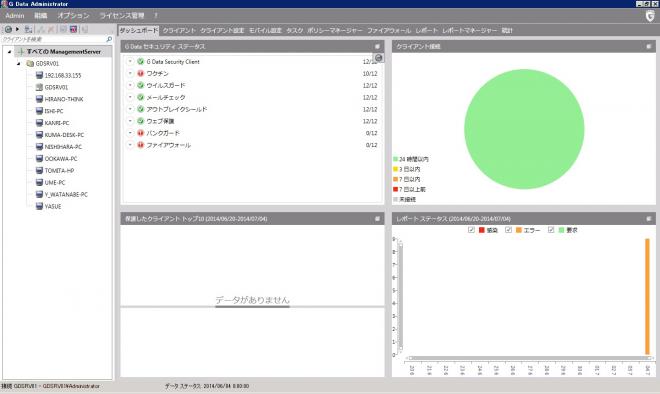The image size is (660, 394).
Task: Expand the G Data Security Client status row
Action: pos(130,61)
